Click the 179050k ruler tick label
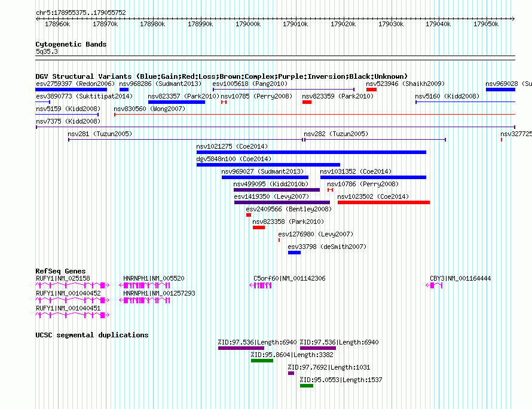The height and width of the screenshot is (409, 532). coord(486,24)
